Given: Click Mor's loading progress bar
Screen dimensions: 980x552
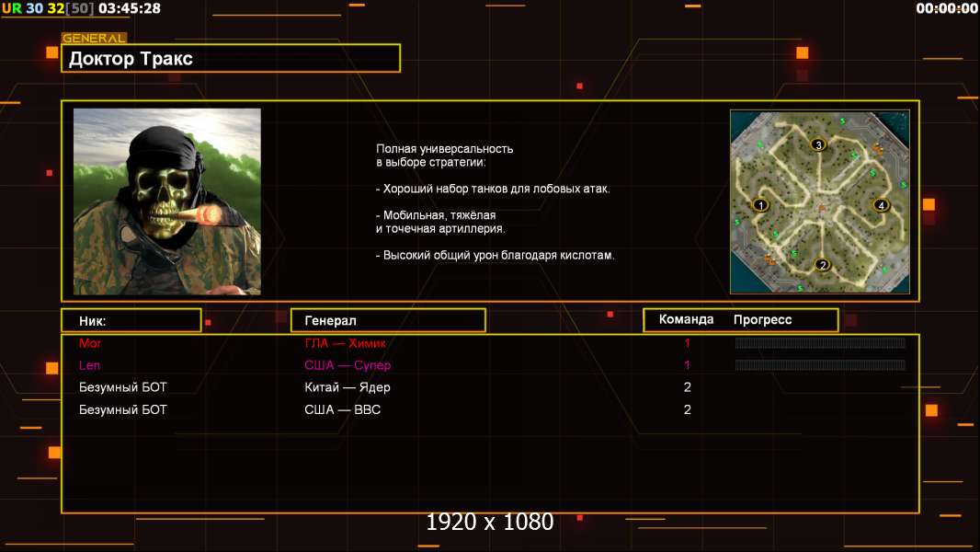Looking at the screenshot, I should point(820,342).
